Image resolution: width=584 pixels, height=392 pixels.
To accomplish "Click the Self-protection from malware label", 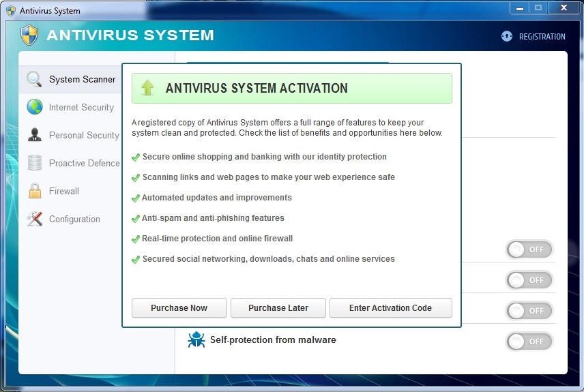I will click(273, 340).
